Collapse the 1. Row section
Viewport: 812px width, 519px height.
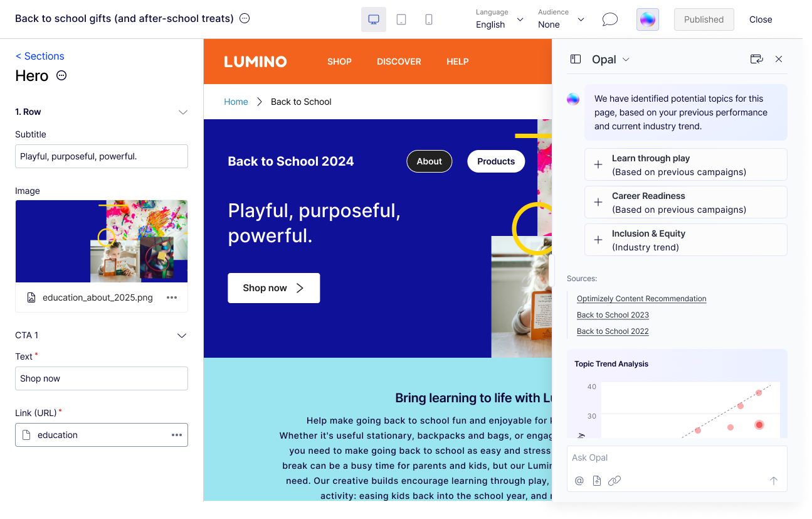(183, 112)
